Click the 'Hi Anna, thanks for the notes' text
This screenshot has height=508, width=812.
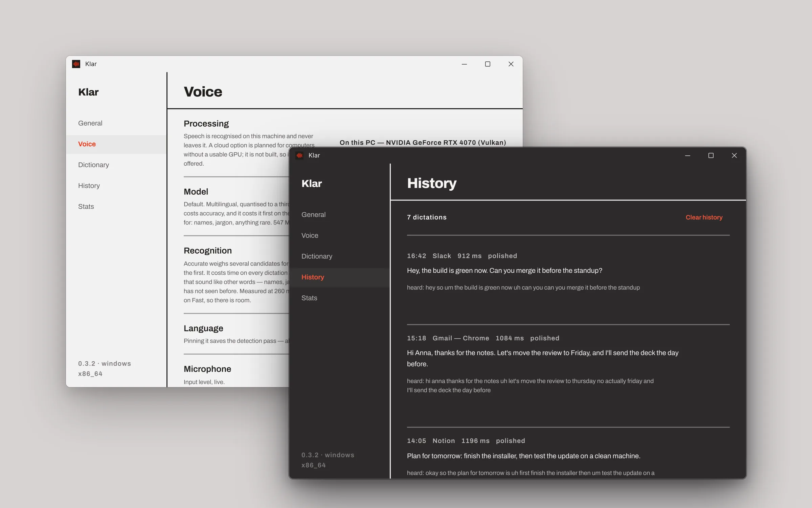click(543, 358)
